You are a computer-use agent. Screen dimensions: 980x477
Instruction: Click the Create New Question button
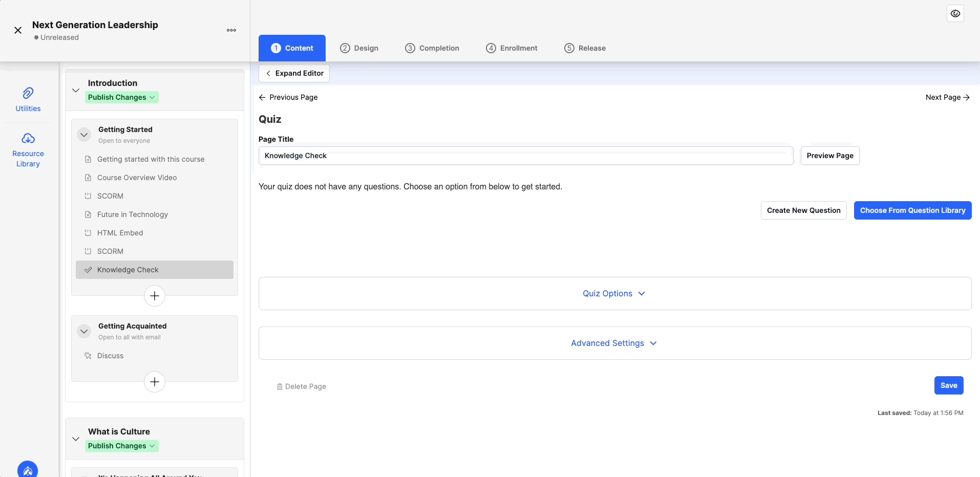(803, 210)
